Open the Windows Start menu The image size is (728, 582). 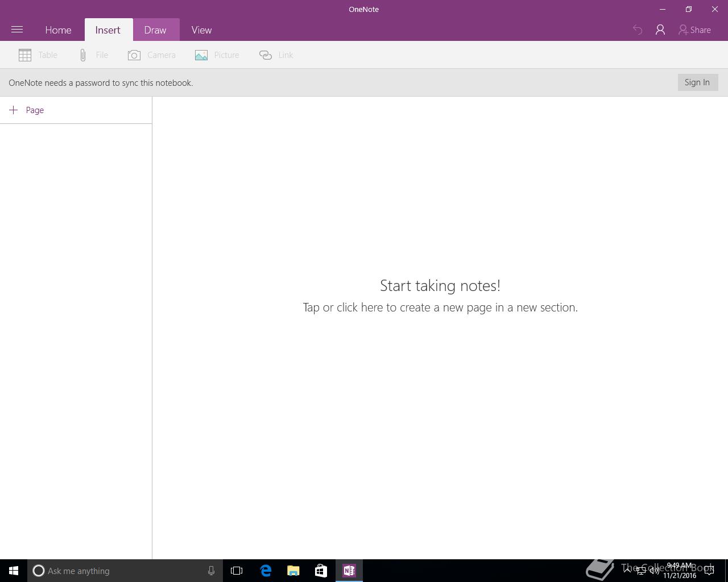pyautogui.click(x=14, y=571)
